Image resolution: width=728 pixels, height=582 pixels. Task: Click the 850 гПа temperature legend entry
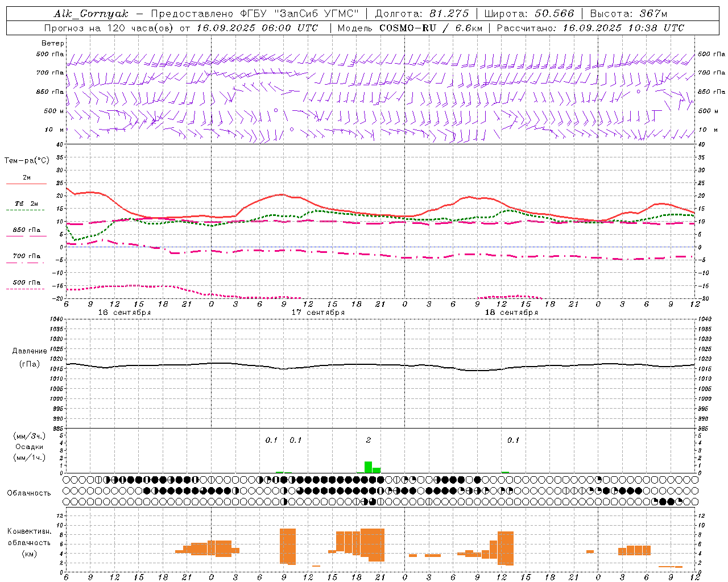[27, 230]
